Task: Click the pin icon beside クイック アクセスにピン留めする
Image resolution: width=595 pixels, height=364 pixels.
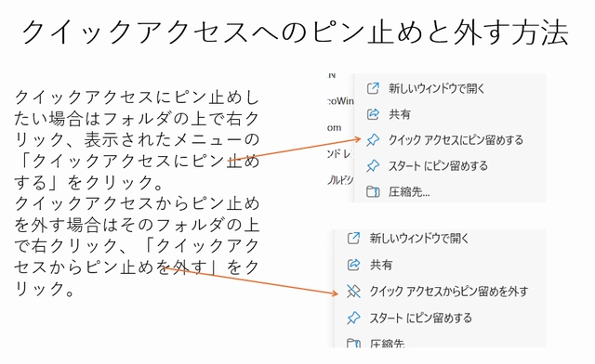Action: 373,140
